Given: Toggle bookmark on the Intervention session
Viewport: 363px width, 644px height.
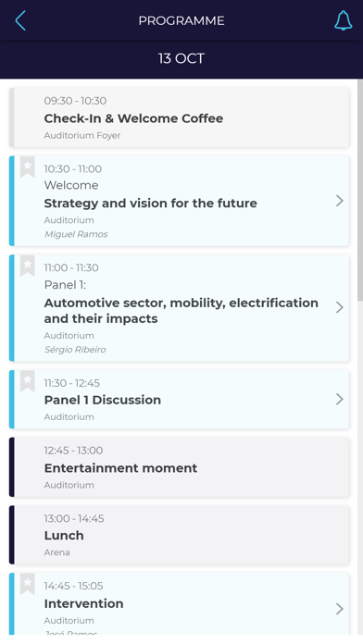Looking at the screenshot, I should click(28, 584).
